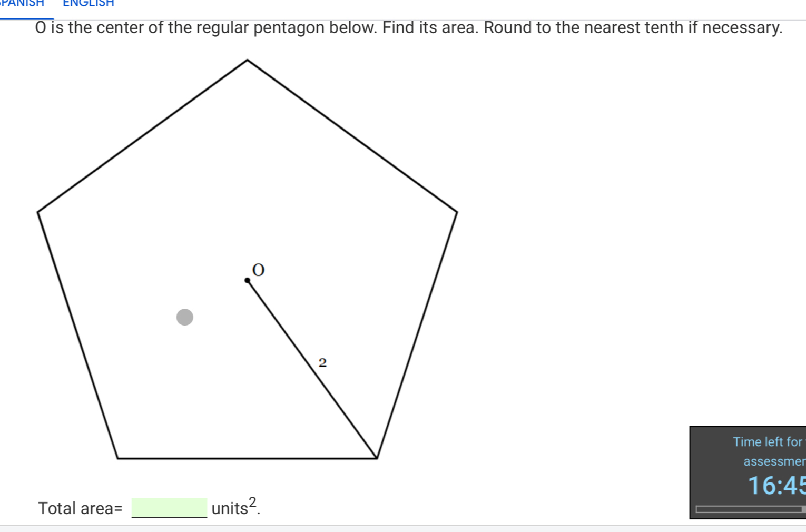Click the units² label beside the answer box
Image resolution: width=806 pixels, height=532 pixels.
click(x=234, y=507)
